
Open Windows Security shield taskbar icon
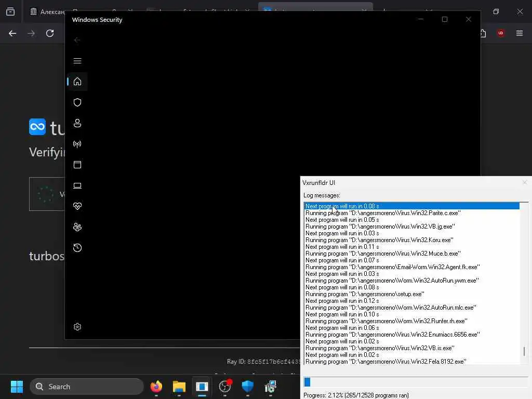point(248,387)
